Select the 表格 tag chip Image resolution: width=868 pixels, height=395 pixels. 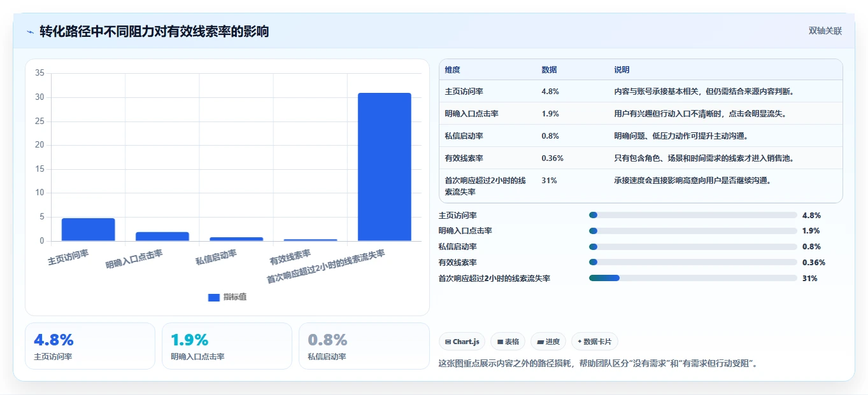click(508, 342)
